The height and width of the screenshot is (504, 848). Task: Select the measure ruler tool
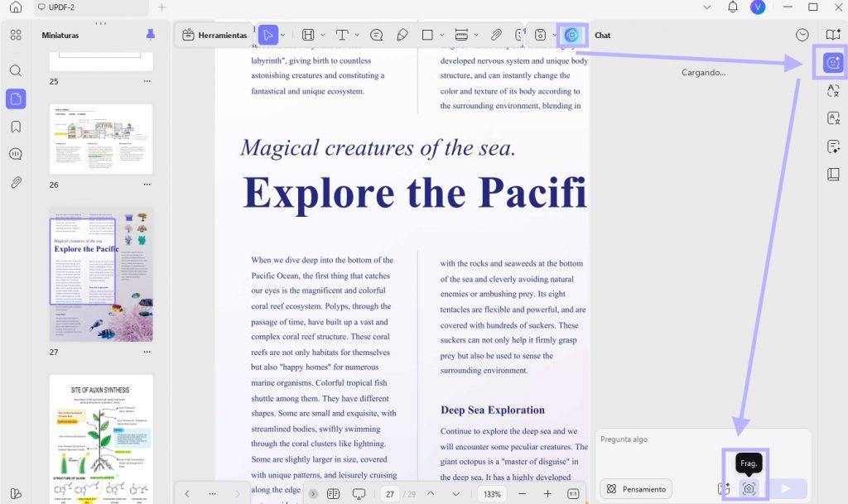pos(461,35)
